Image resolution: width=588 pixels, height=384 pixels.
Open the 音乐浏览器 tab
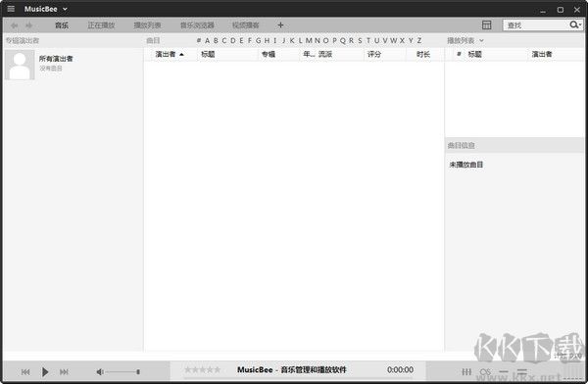point(197,25)
